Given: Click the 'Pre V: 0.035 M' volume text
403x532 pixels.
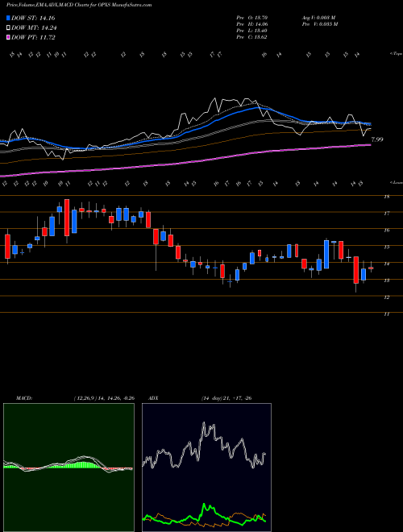Looking at the screenshot, I should pos(319,24).
